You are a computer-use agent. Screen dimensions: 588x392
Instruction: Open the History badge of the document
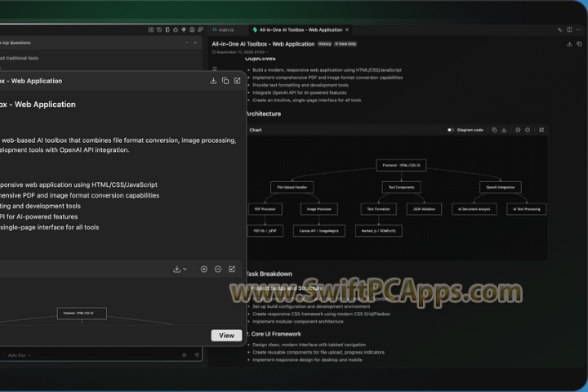point(325,44)
